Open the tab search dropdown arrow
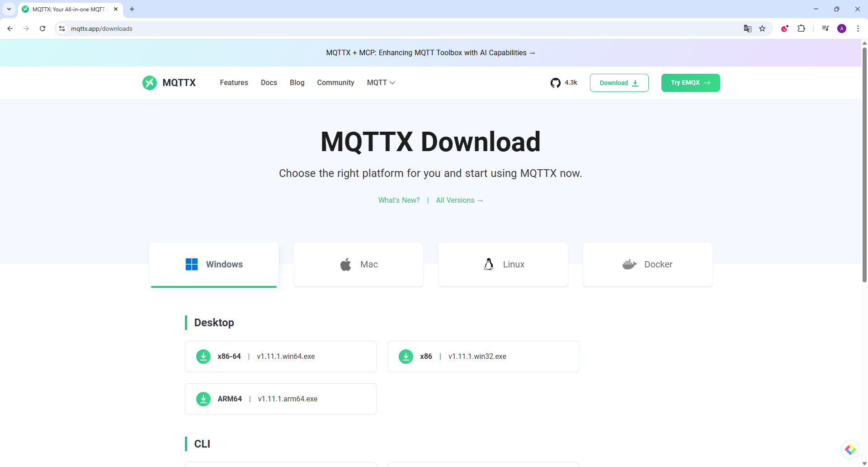The image size is (868, 467). click(9, 9)
